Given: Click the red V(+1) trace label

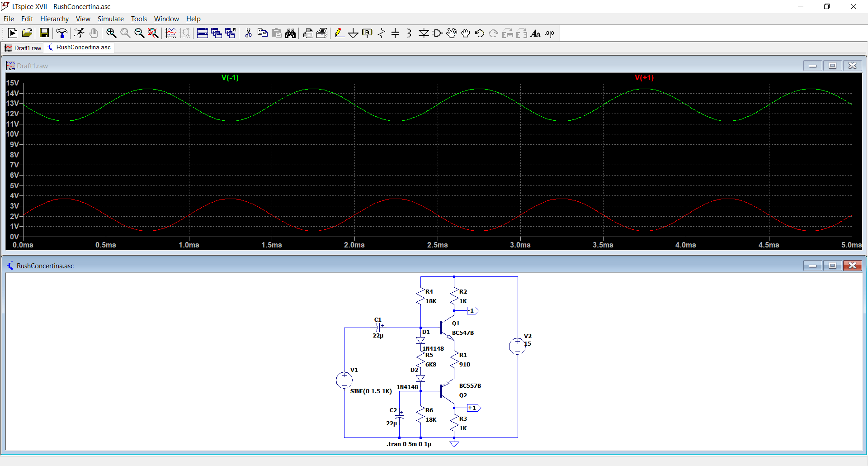Looking at the screenshot, I should pos(644,77).
